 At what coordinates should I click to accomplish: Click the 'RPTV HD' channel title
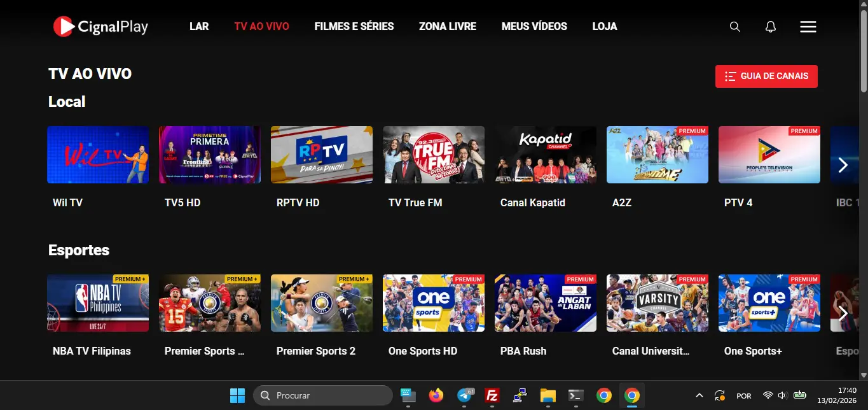pos(298,202)
